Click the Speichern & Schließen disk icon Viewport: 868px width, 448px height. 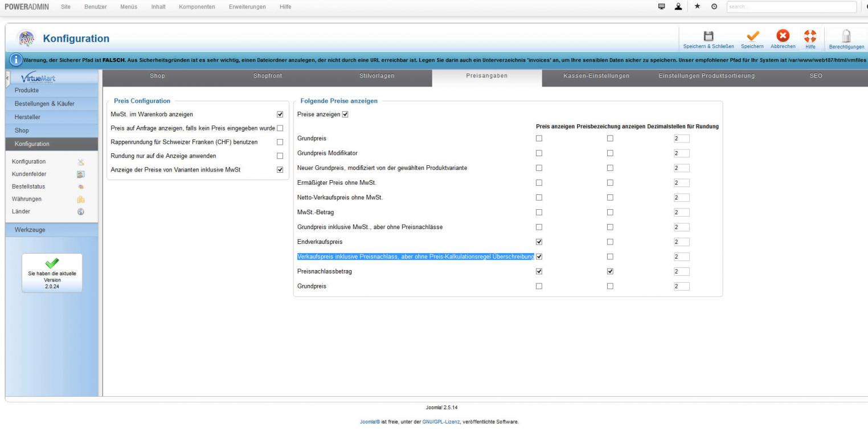point(709,36)
